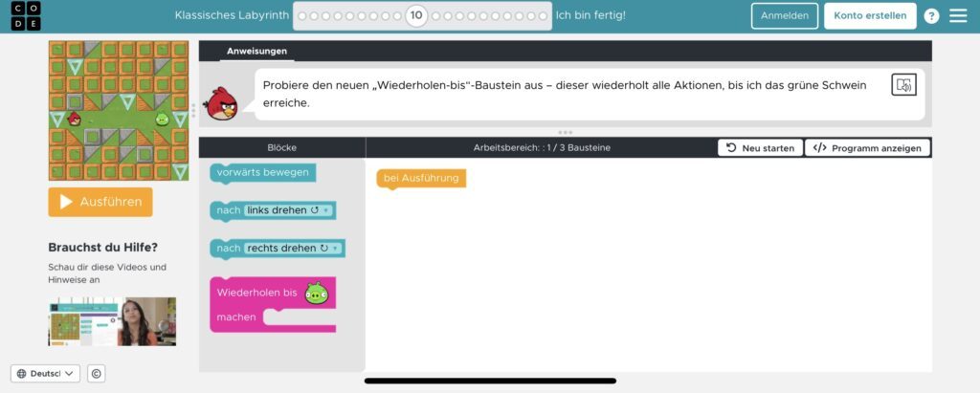Click the 'Arbeitsbereich: 1 / 3 Bausteine' label
Viewport: 980px width, 393px height.
[542, 148]
